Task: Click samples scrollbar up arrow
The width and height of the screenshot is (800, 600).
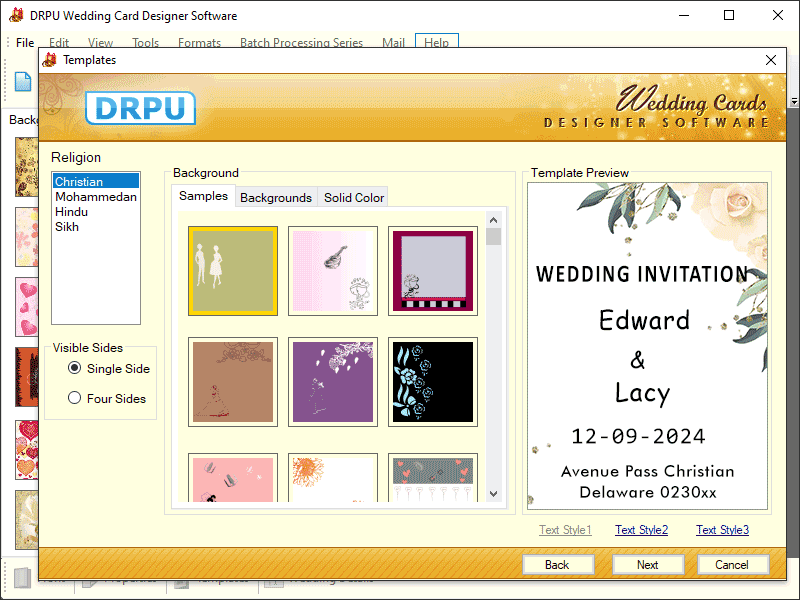Action: point(493,220)
